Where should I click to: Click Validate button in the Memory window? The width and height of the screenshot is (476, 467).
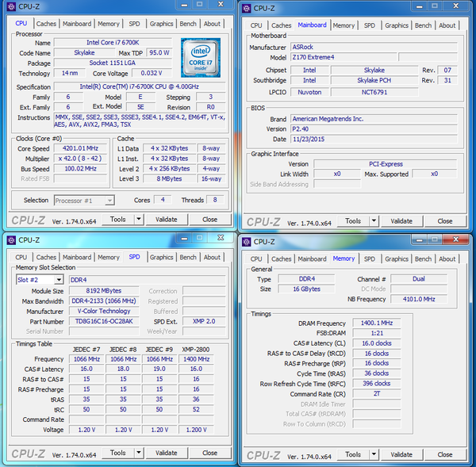(401, 454)
